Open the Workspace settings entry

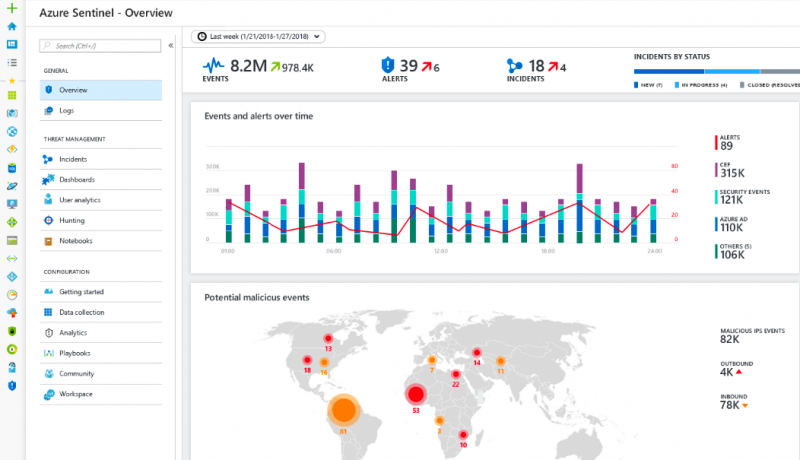click(x=76, y=394)
